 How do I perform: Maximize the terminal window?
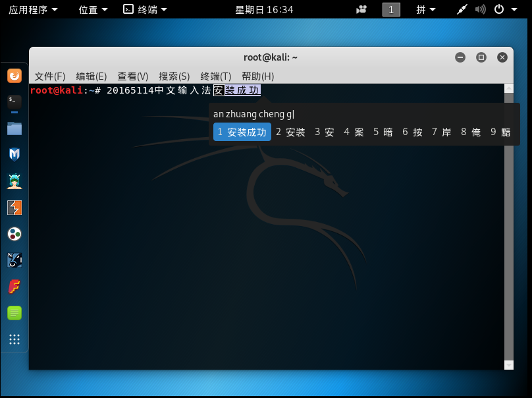(481, 57)
